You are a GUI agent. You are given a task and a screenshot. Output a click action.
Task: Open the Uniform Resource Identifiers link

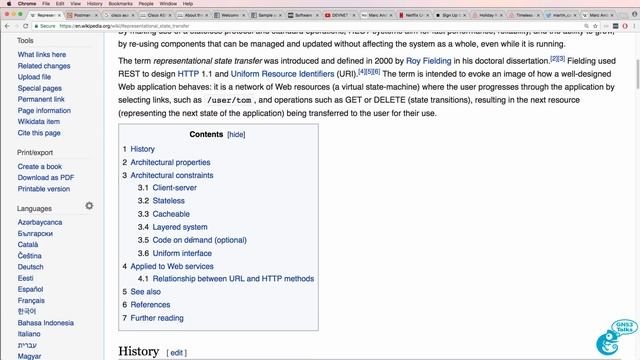click(282, 74)
